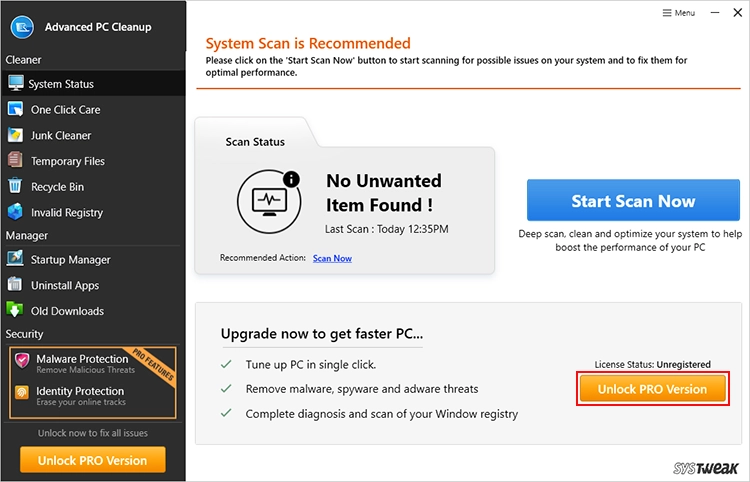Click the Scan Now recommended action link
The image size is (750, 482).
click(332, 258)
